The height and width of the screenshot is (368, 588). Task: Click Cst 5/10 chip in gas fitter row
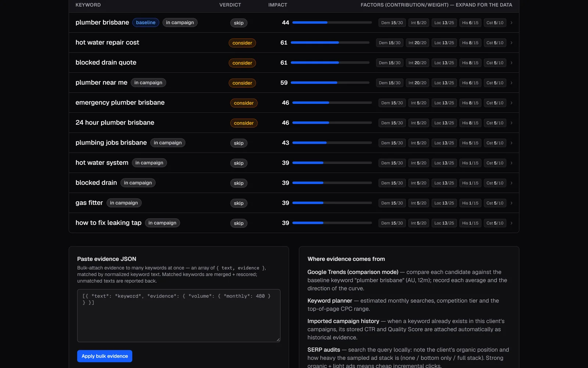coord(495,203)
